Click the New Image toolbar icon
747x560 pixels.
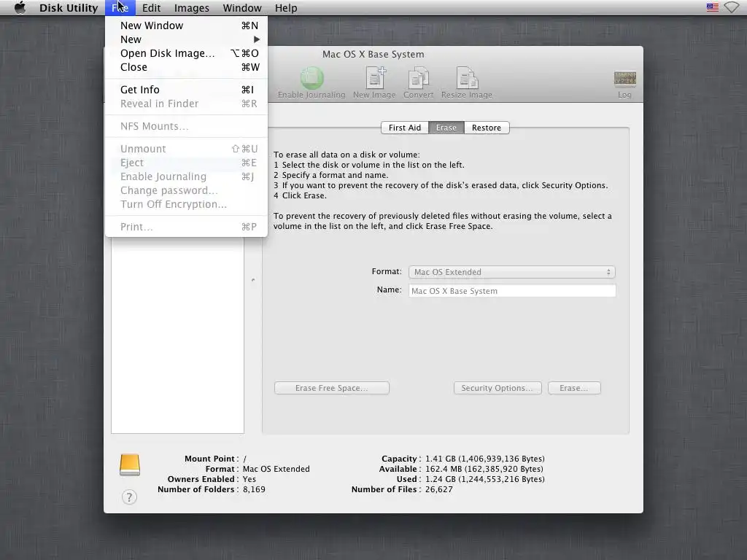pos(375,79)
